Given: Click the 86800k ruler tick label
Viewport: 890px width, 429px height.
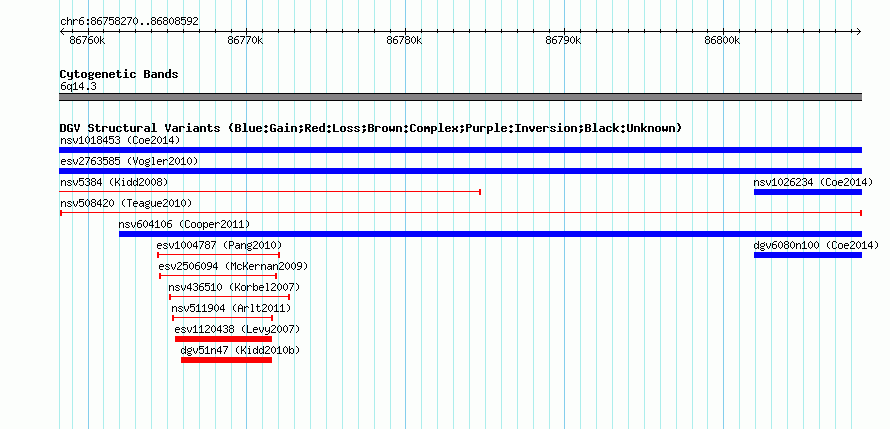Looking at the screenshot, I should (722, 41).
